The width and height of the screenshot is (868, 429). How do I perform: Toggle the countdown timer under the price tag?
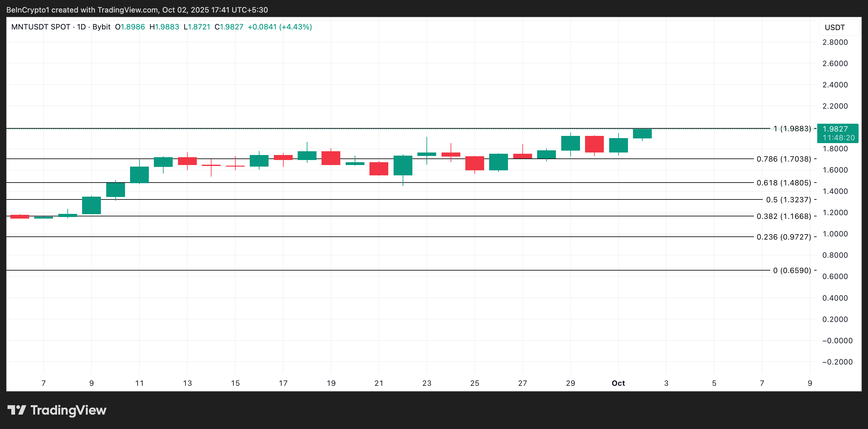[x=838, y=137]
